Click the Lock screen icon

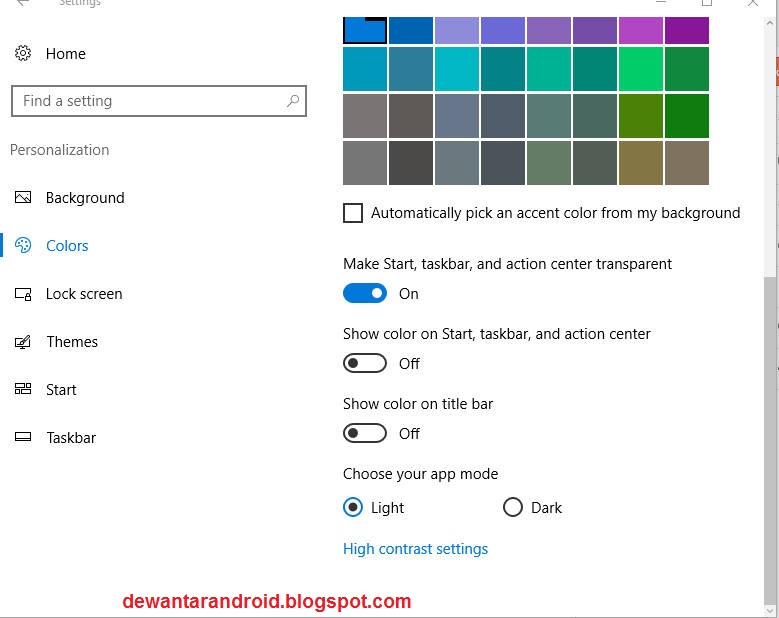pyautogui.click(x=23, y=294)
